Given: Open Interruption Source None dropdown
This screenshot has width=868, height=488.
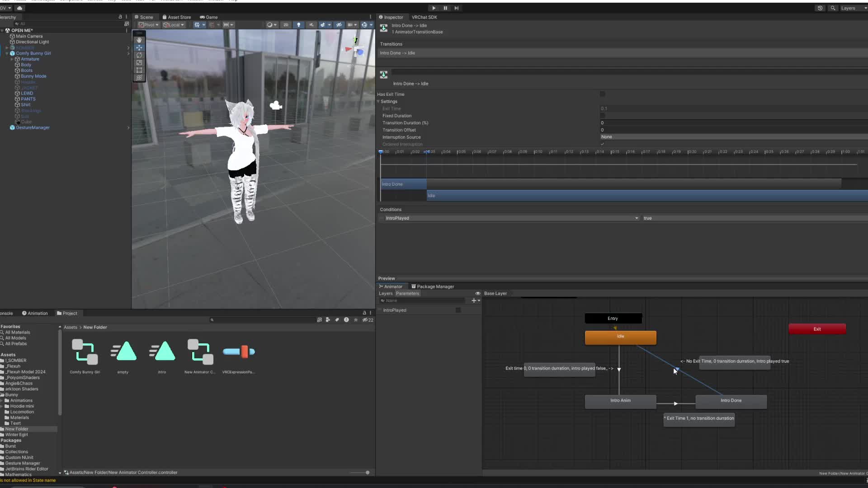Looking at the screenshot, I should (x=732, y=137).
